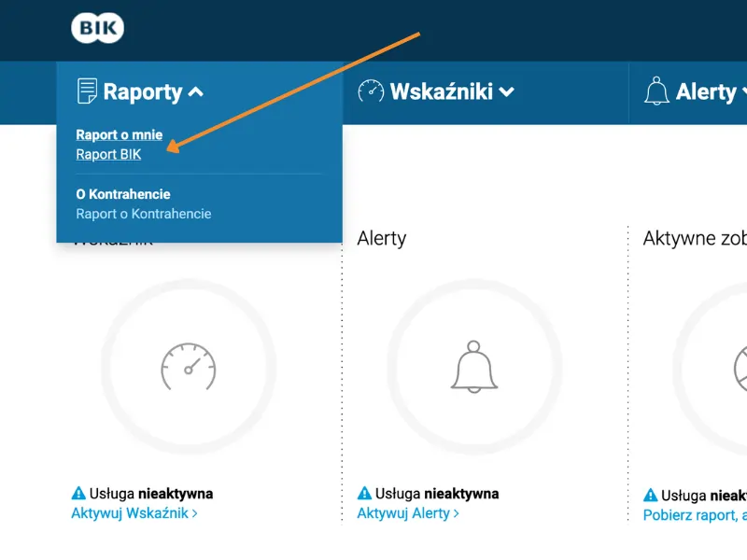
Task: Select Raport o Kontrahencie menu entry
Action: click(144, 214)
